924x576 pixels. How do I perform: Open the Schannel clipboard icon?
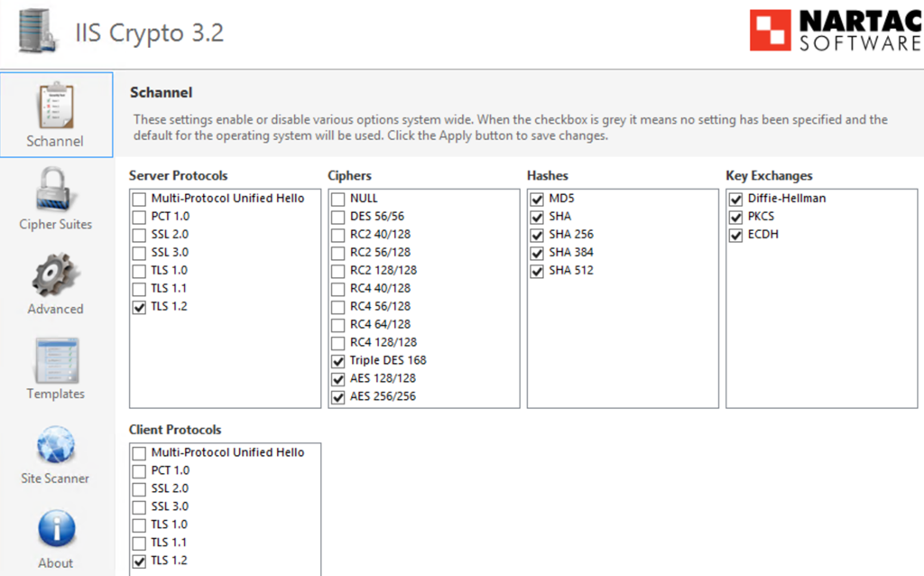(x=56, y=106)
